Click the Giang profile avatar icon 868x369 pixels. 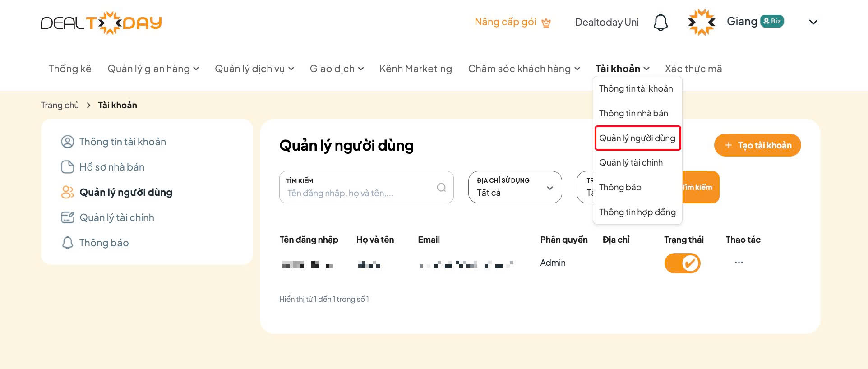[x=702, y=22]
